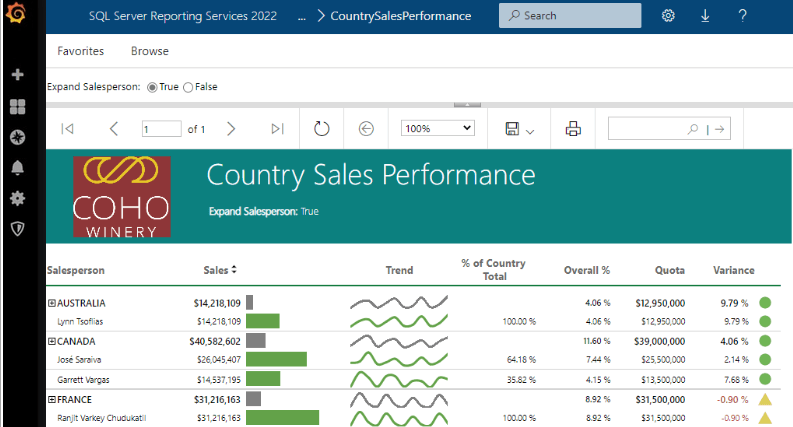Open the 100% zoom dropdown

pos(438,129)
